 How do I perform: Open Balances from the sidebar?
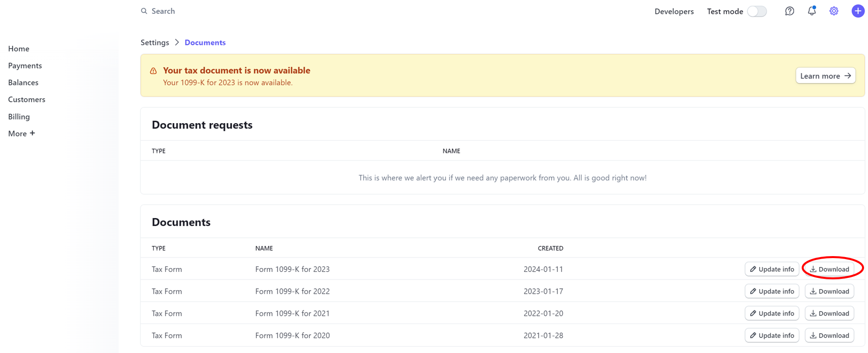tap(23, 83)
